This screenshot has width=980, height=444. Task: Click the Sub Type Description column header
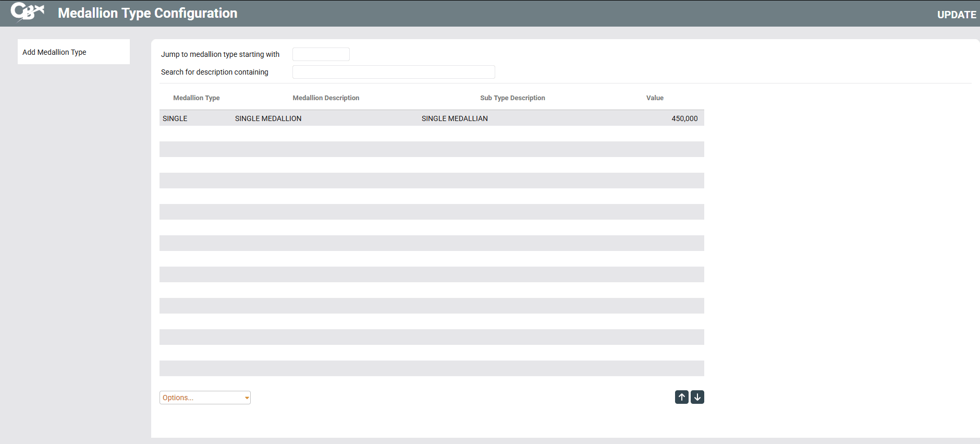click(512, 98)
